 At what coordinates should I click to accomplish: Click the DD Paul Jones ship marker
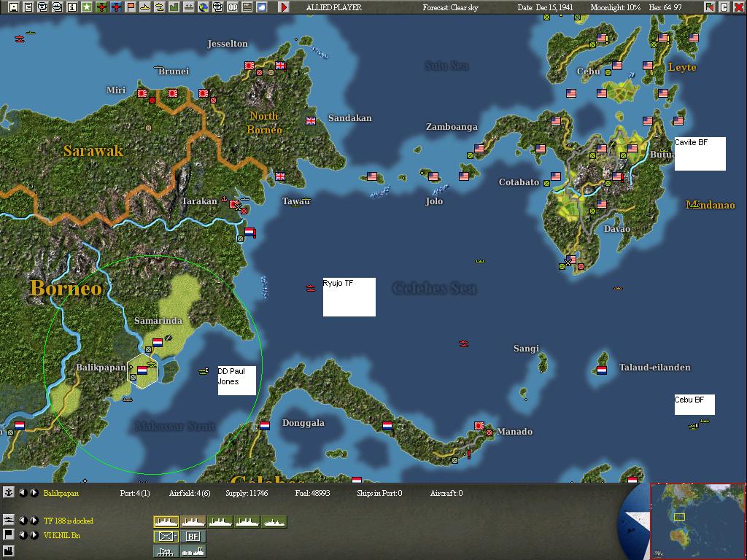[x=204, y=371]
